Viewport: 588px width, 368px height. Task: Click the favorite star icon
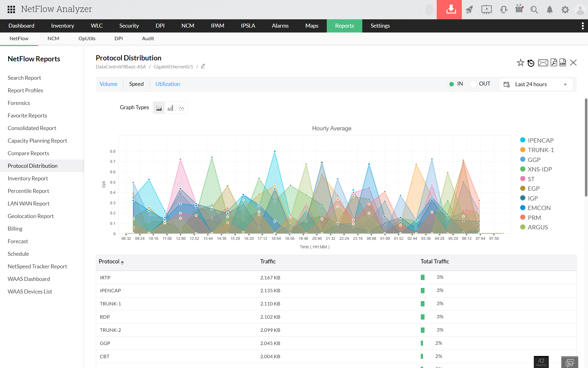tap(520, 63)
